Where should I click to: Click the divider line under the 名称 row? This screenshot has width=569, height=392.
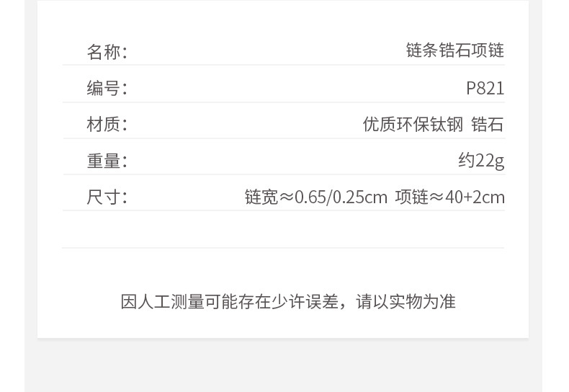coord(283,66)
